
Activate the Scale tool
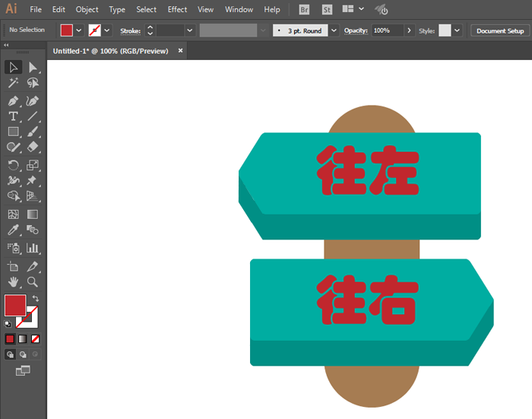tap(33, 165)
